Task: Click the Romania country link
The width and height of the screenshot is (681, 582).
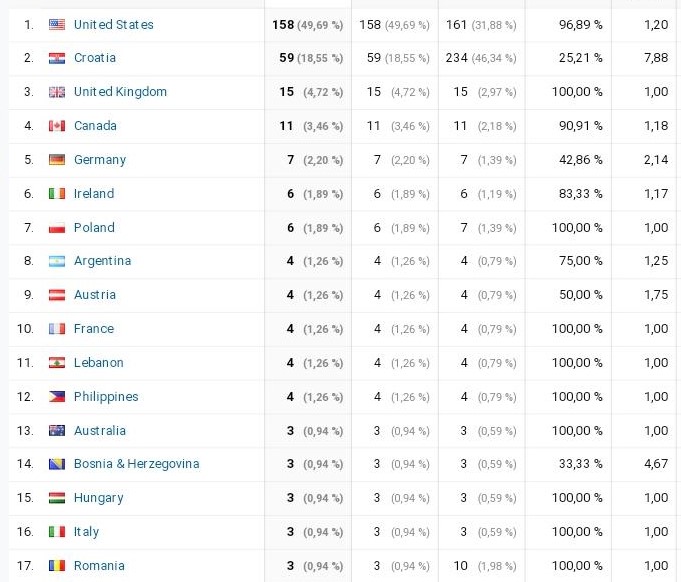Action: [x=99, y=566]
